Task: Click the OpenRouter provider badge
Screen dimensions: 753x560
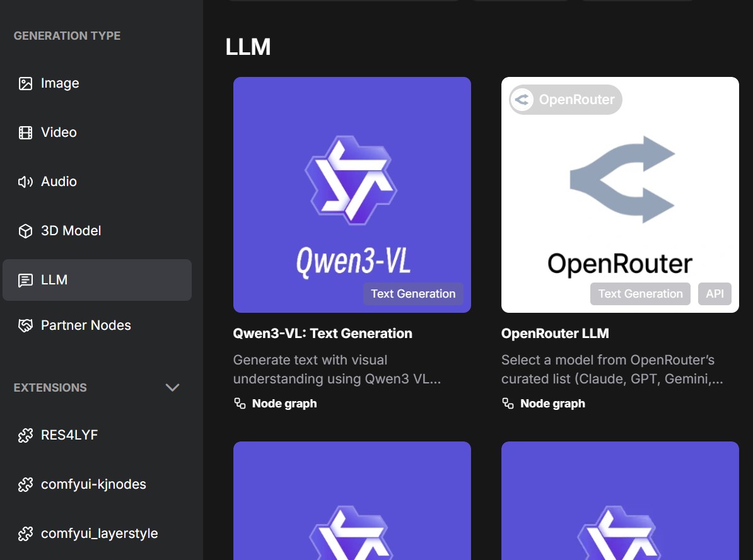Action: pyautogui.click(x=566, y=100)
